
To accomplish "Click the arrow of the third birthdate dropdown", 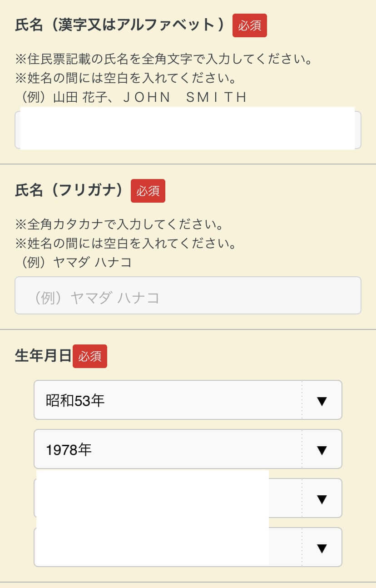I will 322,498.
